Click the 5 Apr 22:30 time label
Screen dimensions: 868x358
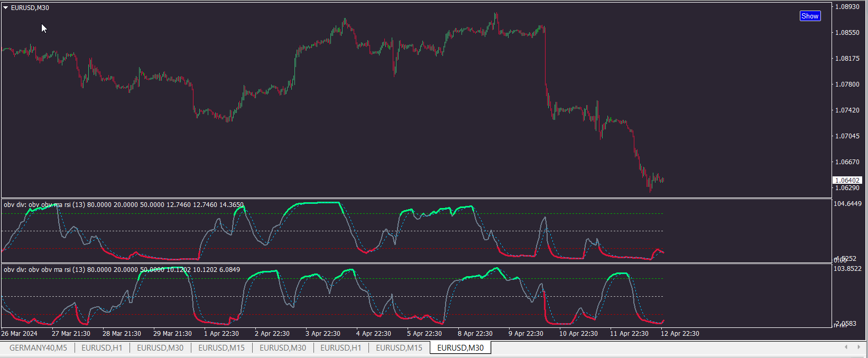point(424,334)
